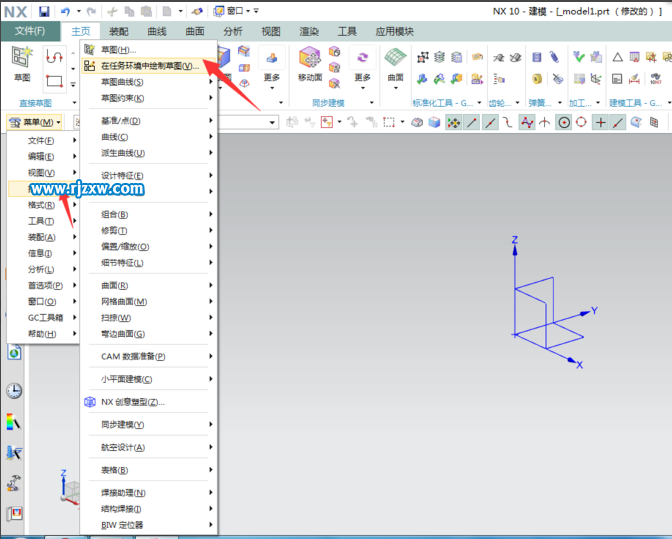
Task: Toggle the control point snap zigzag icon
Action: (x=527, y=123)
